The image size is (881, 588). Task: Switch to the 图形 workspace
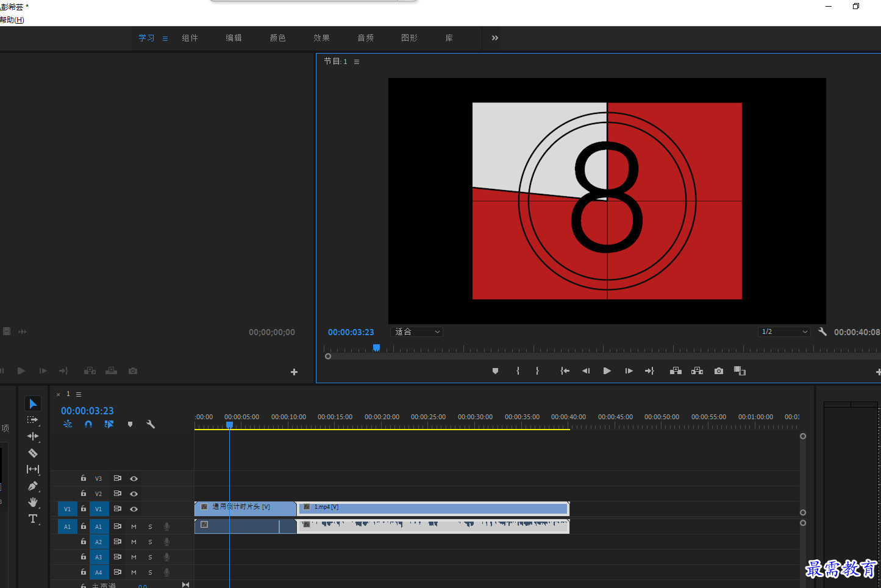(x=409, y=38)
